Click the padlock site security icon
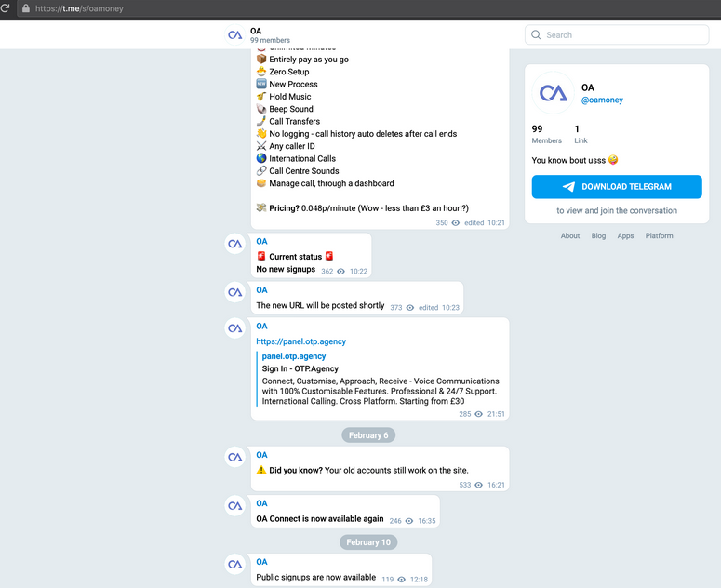Viewport: 721px width, 588px height. (x=25, y=8)
